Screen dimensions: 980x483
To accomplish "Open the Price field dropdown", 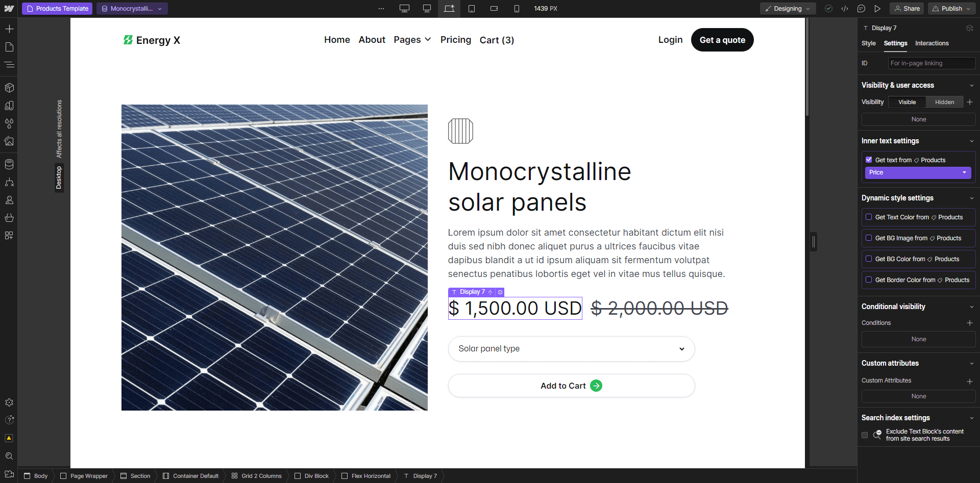I will (918, 172).
